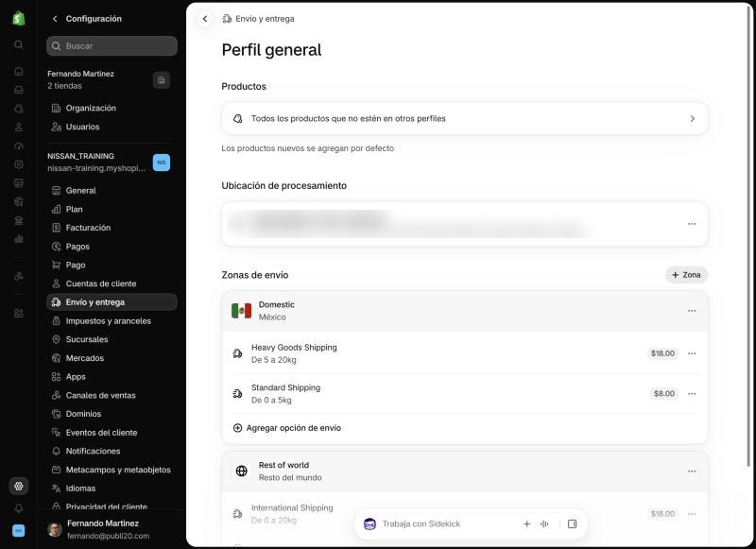Screen dimensions: 756x549
Task: Open Apps settings
Action: click(112, 376)
